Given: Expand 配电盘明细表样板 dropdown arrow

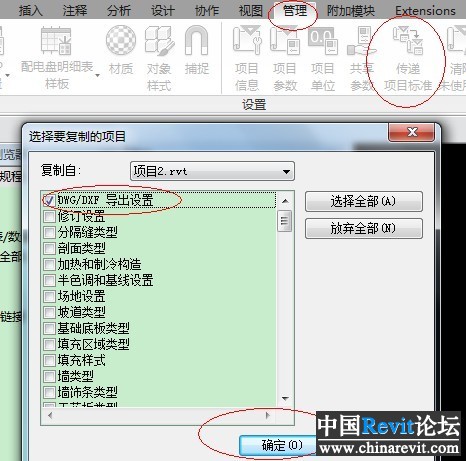Looking at the screenshot, I should [97, 76].
